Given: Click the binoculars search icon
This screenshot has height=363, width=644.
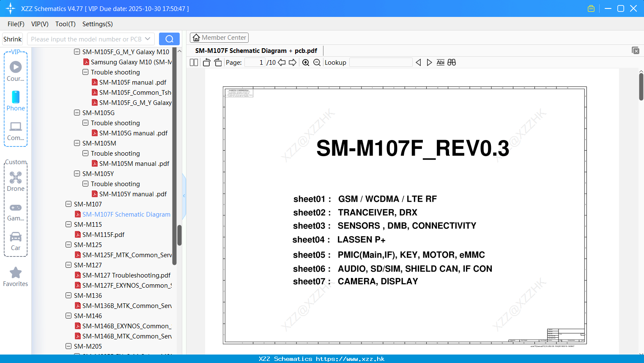Looking at the screenshot, I should tap(452, 62).
